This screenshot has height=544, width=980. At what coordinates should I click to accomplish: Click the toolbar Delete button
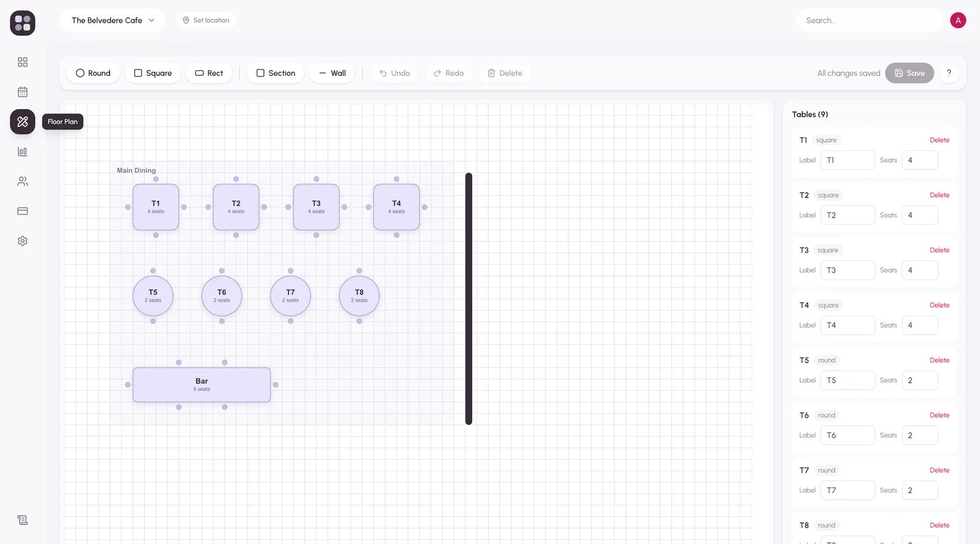tap(505, 73)
